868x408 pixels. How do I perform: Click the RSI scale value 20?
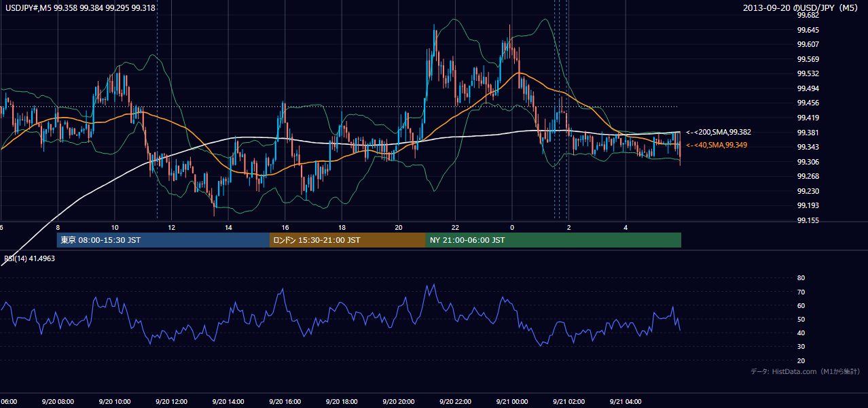(x=801, y=360)
